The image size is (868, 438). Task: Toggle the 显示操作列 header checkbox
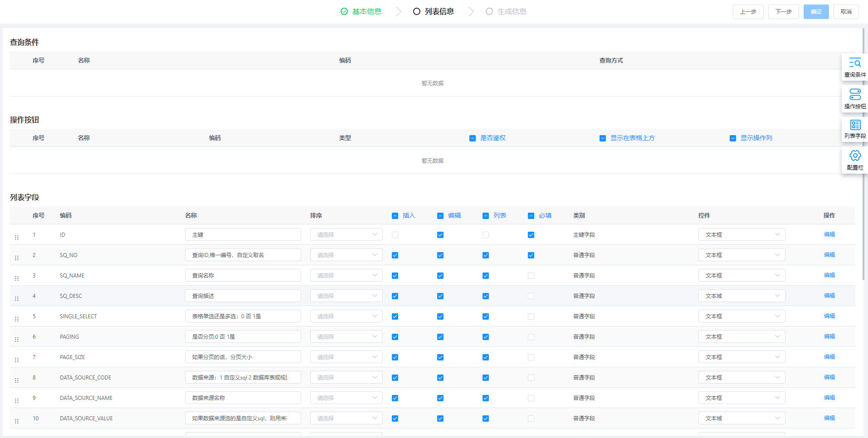733,138
